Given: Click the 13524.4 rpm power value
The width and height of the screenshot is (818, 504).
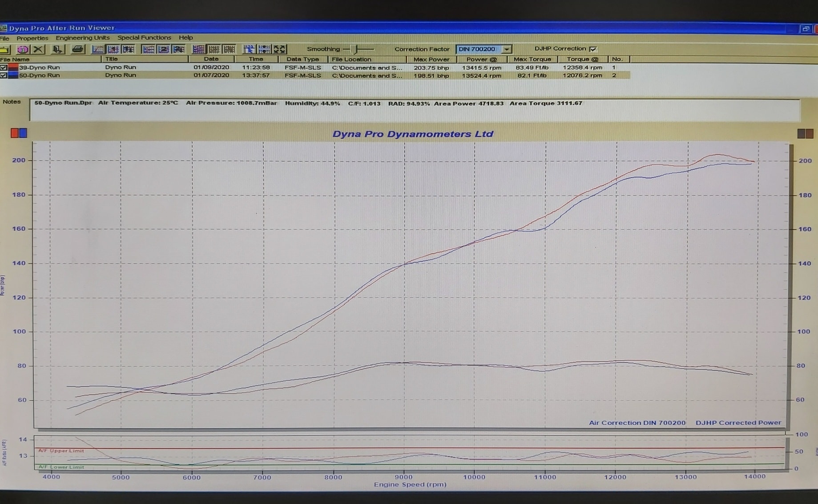Looking at the screenshot, I should 482,76.
